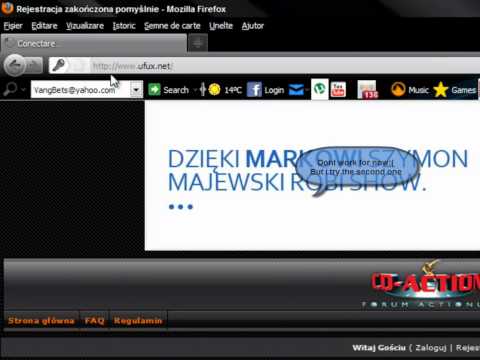Expand the magnifier search engine arrow
480x360 pixels.
[23, 90]
